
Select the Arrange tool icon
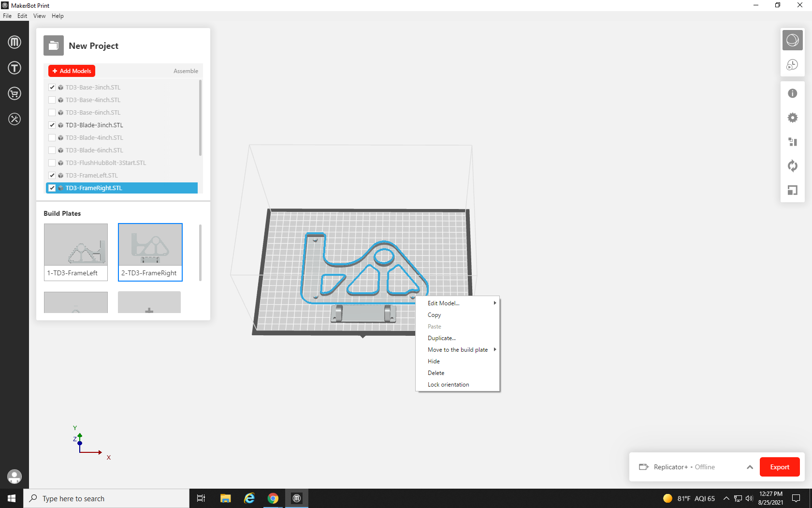[x=793, y=142]
